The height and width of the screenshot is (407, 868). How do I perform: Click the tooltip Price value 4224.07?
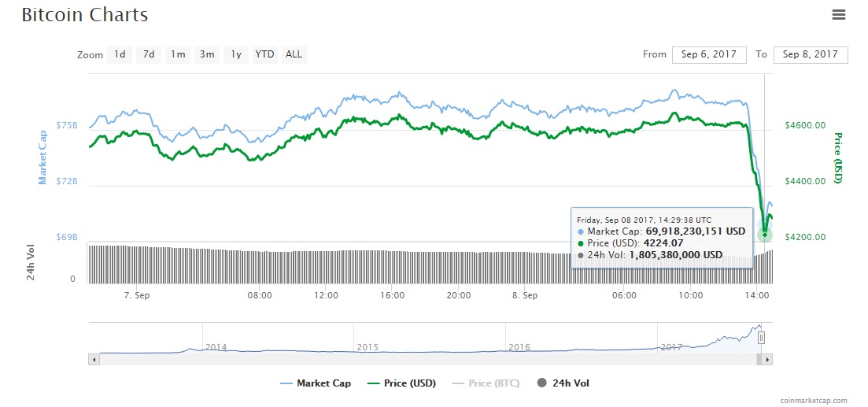[x=662, y=243]
